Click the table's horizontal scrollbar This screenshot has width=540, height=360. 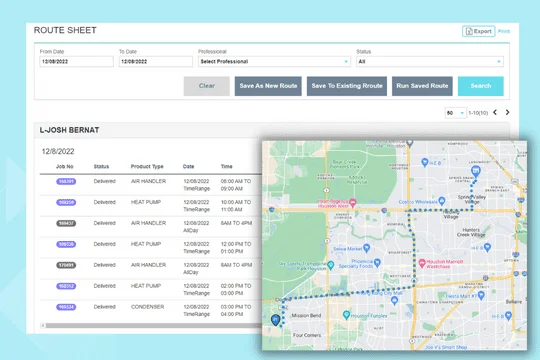153,326
